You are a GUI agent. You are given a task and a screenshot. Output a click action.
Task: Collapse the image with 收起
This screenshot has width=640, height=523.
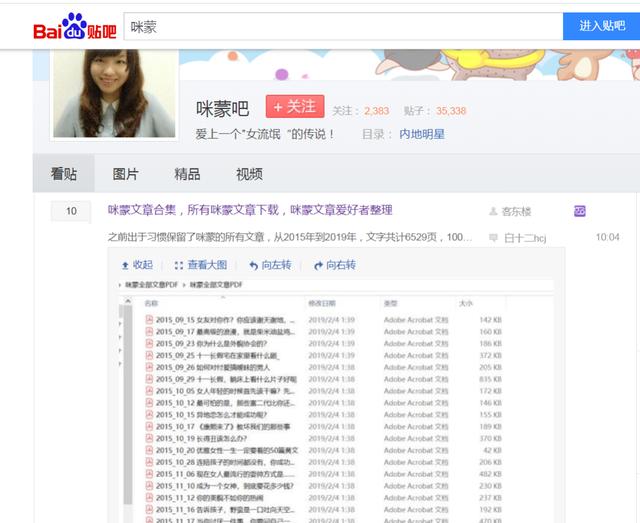click(138, 265)
